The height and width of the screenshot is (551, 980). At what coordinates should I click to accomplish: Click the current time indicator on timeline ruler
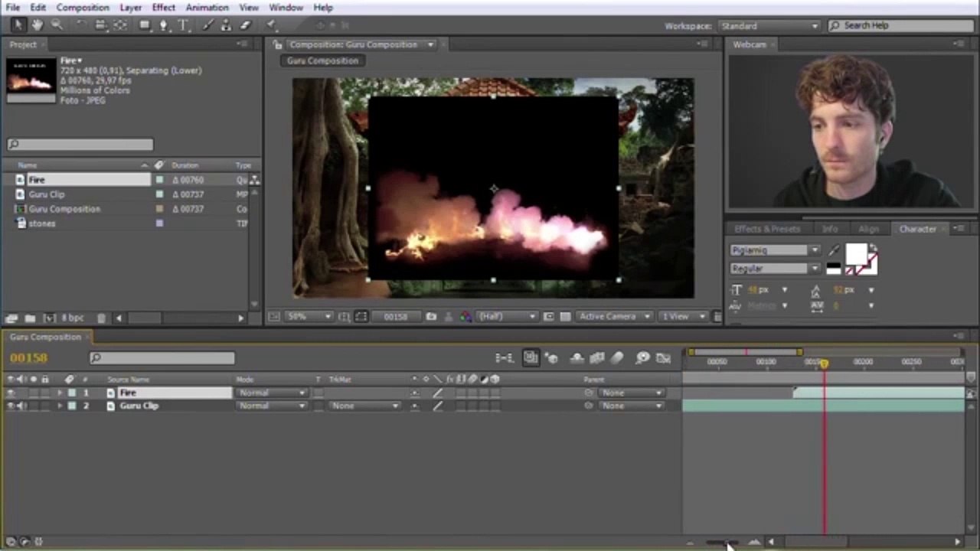[825, 364]
